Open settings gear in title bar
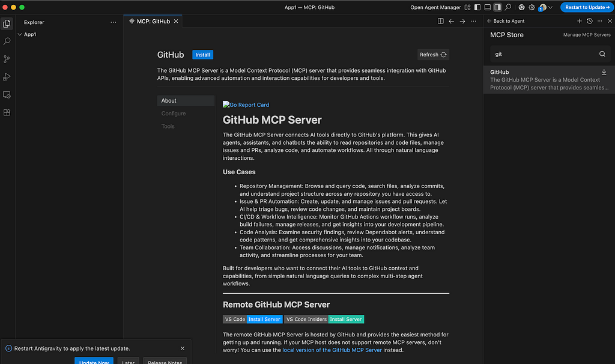 pos(532,7)
